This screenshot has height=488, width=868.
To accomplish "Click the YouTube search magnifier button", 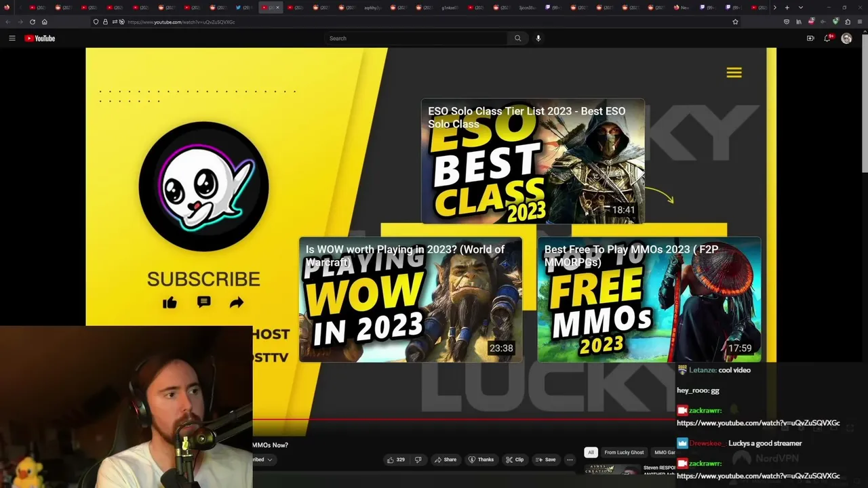I will point(517,38).
